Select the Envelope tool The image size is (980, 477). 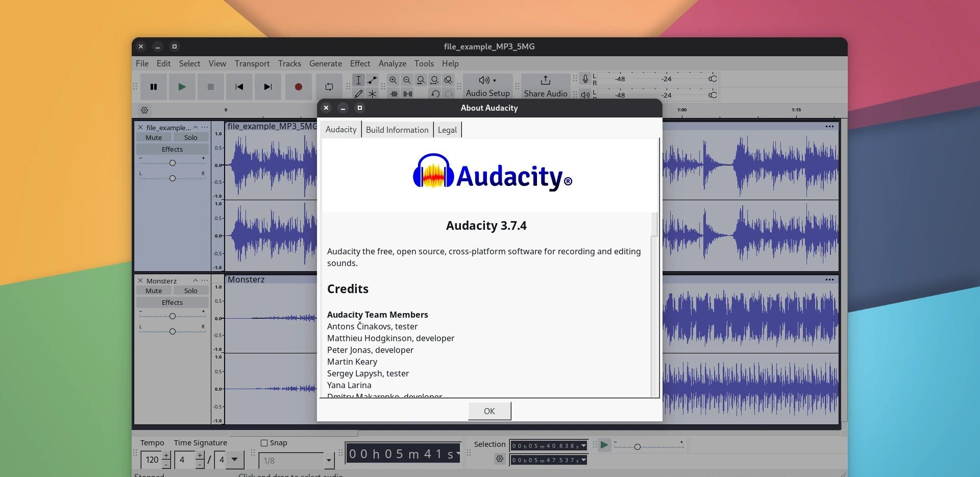tap(373, 80)
